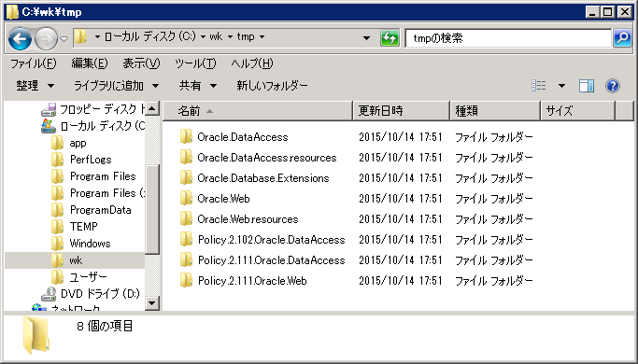Open view options dropdown arrow
Viewport: 638px width, 364px height.
click(x=562, y=86)
